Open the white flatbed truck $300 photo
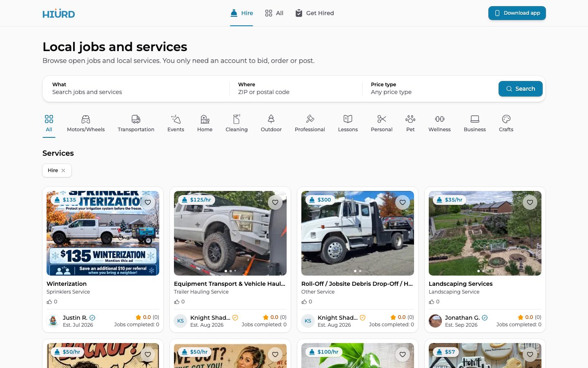The height and width of the screenshot is (368, 588). [358, 233]
